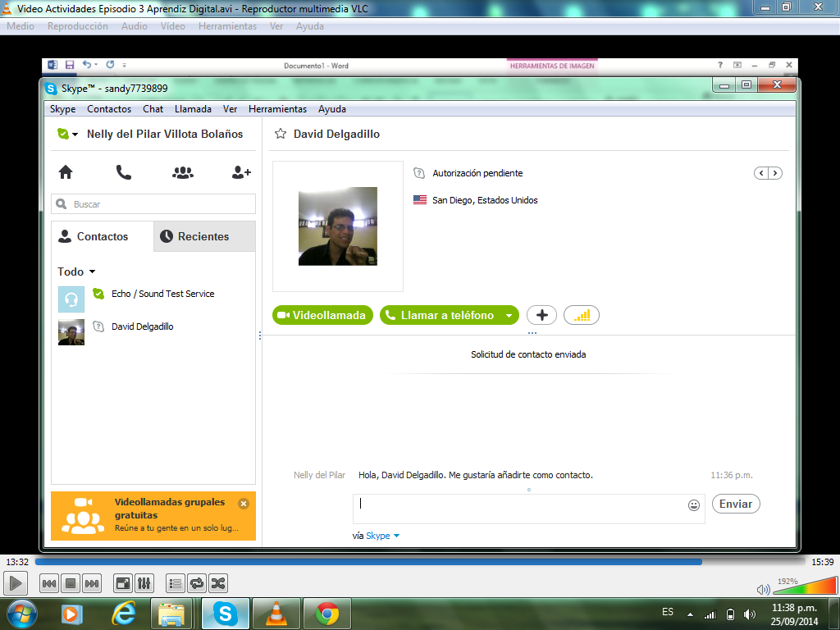Click David Delgadillo's profile photo
Image resolution: width=840 pixels, height=630 pixels.
(x=337, y=226)
